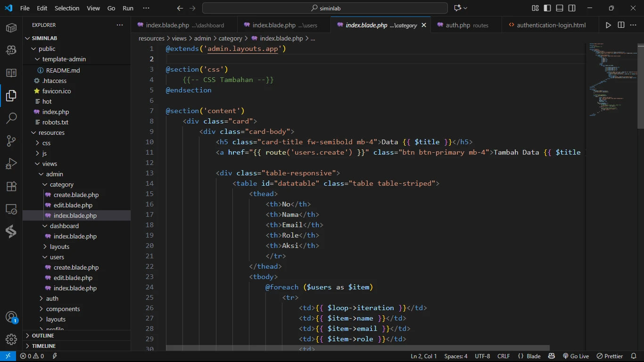Toggle the bottom panel visibility
Image resolution: width=644 pixels, height=362 pixels.
click(x=560, y=8)
